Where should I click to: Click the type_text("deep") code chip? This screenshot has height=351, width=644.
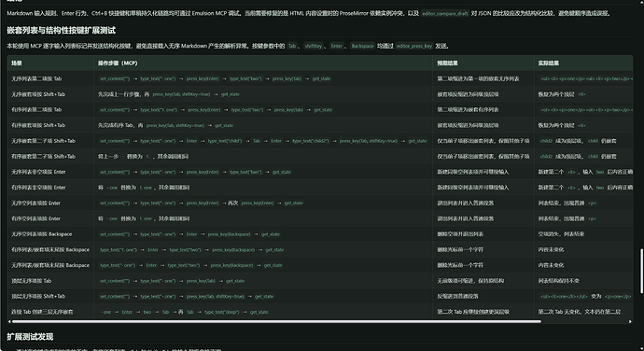pyautogui.click(x=222, y=312)
